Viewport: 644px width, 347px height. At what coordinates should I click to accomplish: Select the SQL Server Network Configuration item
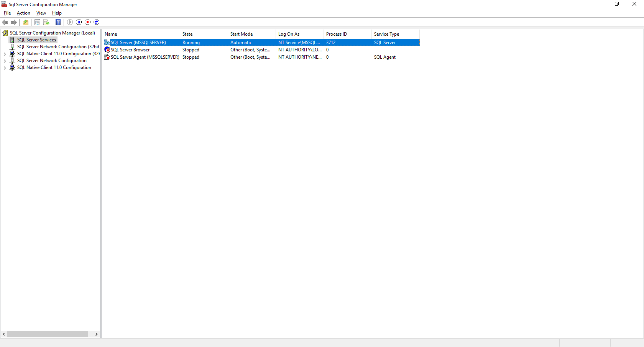pos(52,61)
